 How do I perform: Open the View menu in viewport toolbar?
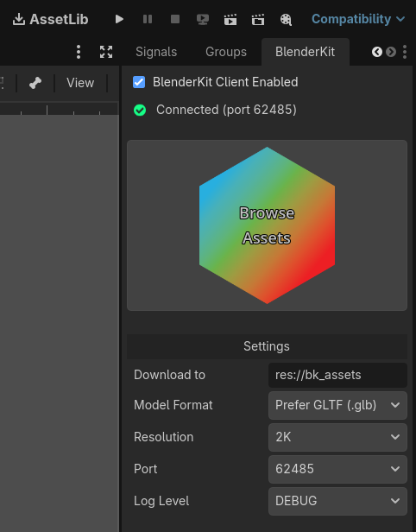(x=80, y=83)
